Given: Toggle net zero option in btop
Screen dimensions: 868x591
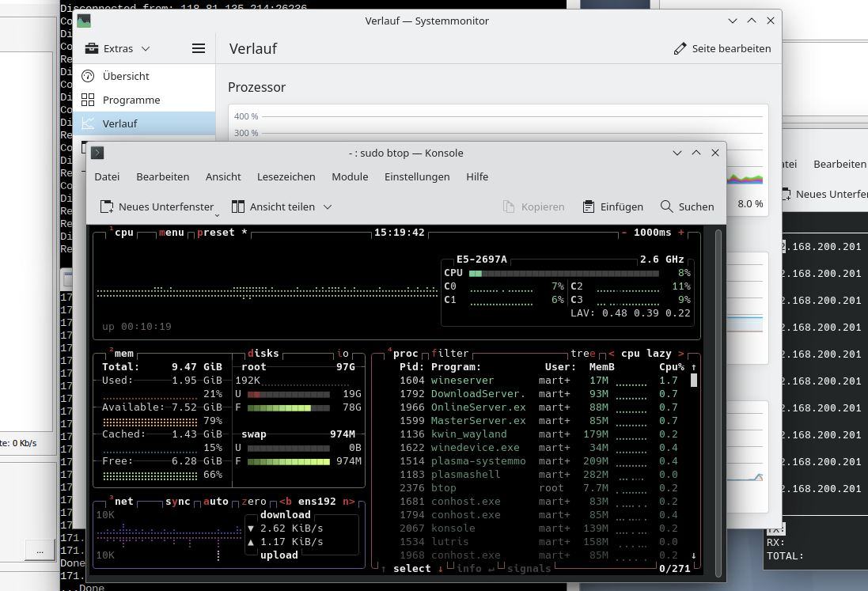Looking at the screenshot, I should pos(254,502).
